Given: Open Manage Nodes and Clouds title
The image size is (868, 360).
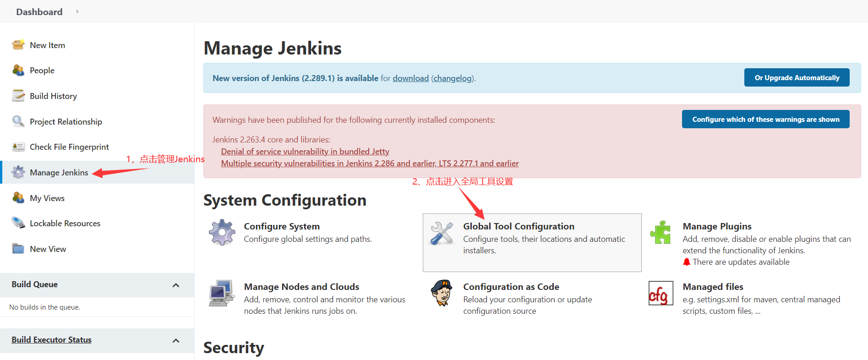Looking at the screenshot, I should pyautogui.click(x=301, y=287).
